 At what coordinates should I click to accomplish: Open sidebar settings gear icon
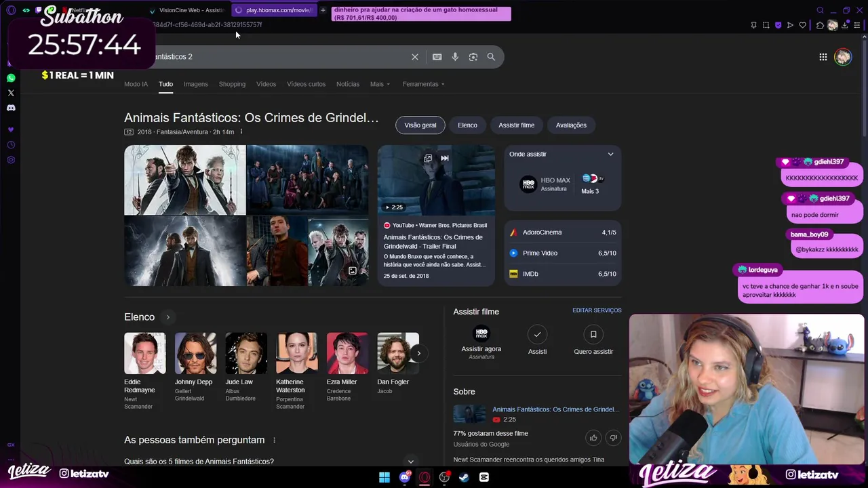click(11, 160)
